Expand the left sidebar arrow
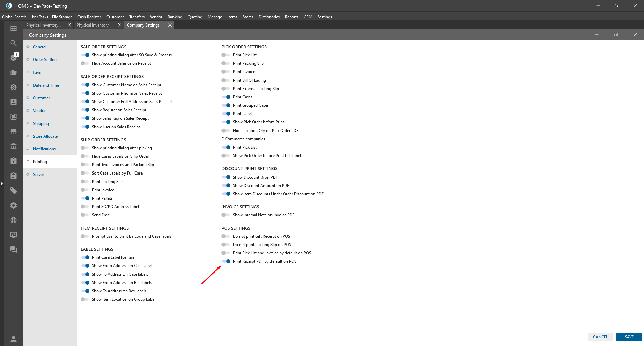Image resolution: width=644 pixels, height=346 pixels. (2, 183)
